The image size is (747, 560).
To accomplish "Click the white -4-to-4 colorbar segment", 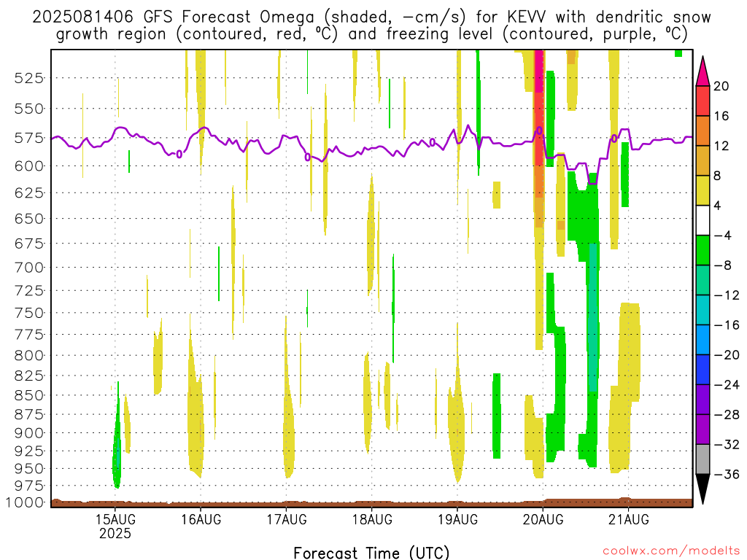I will point(703,220).
